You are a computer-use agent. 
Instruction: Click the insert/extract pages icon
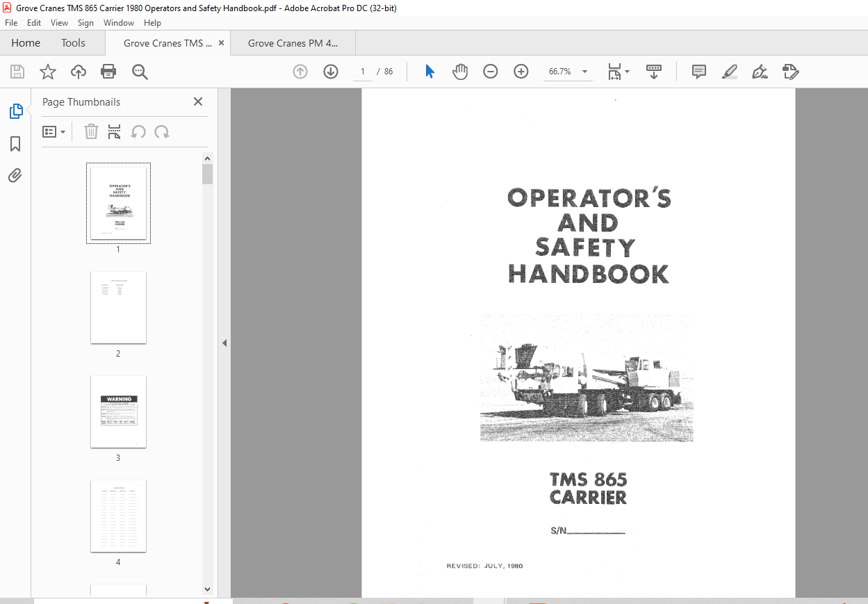click(115, 131)
